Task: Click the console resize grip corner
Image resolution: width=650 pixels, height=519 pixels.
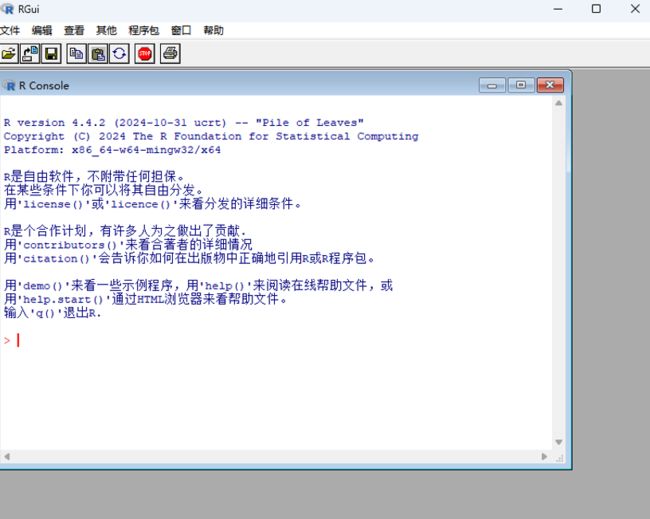Action: click(x=560, y=458)
